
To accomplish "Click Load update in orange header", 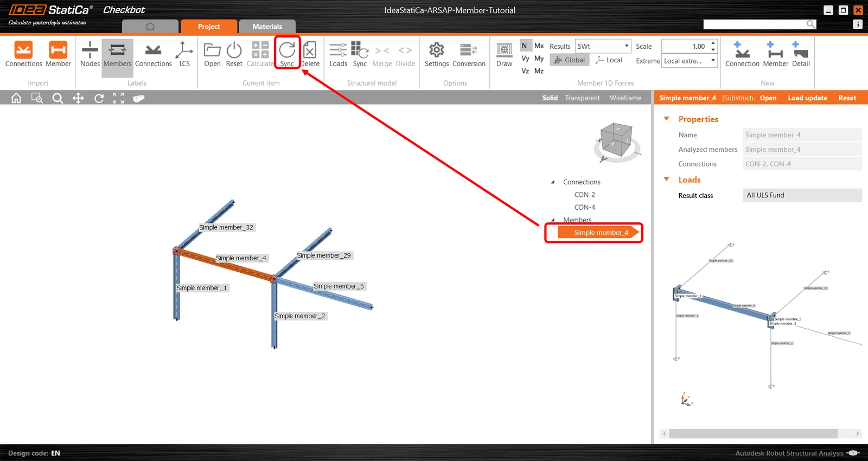I will point(807,98).
